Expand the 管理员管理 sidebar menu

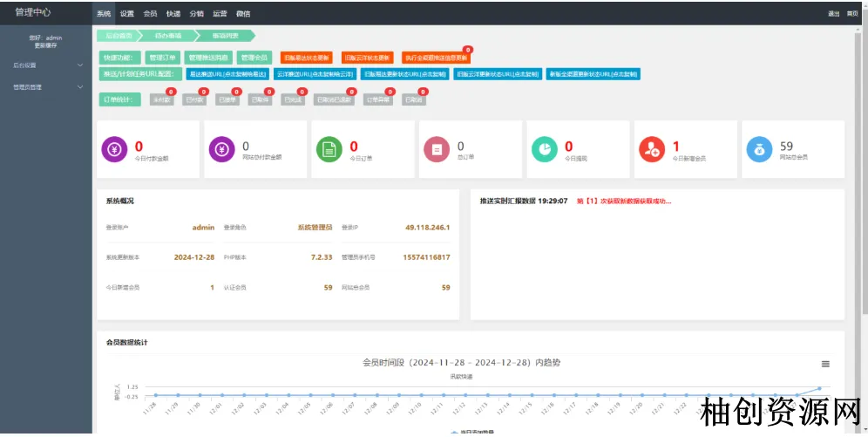coord(45,87)
